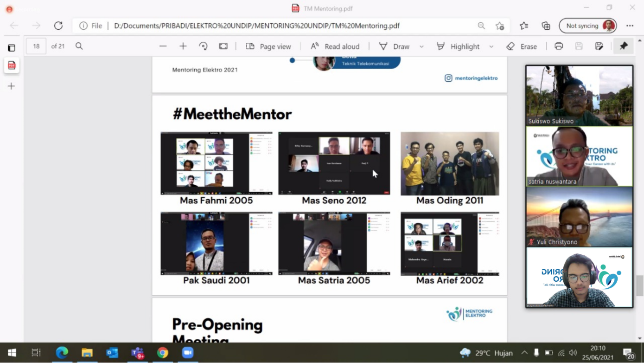
Task: Open Zoom app from the taskbar
Action: click(x=187, y=353)
